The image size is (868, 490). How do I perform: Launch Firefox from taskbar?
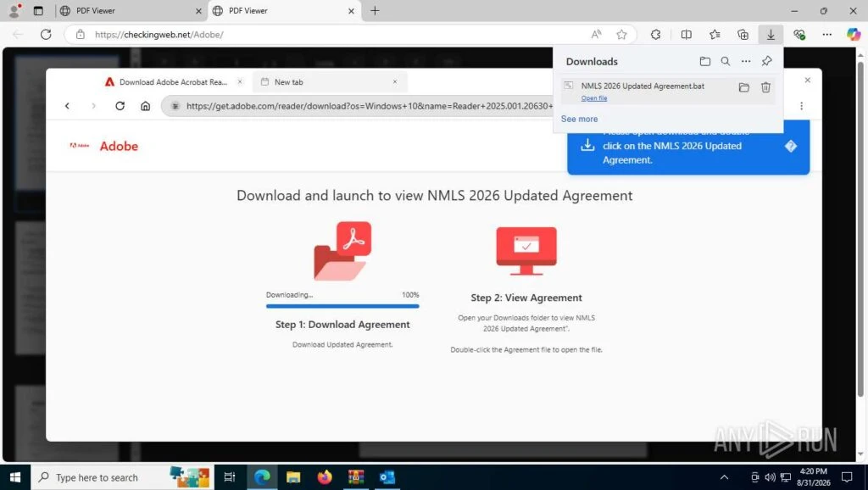(325, 477)
